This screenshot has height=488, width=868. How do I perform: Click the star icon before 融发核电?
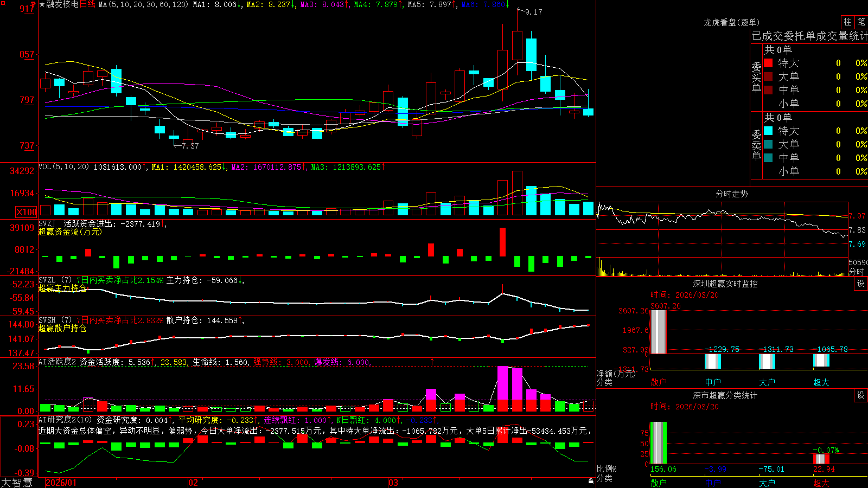(42, 4)
